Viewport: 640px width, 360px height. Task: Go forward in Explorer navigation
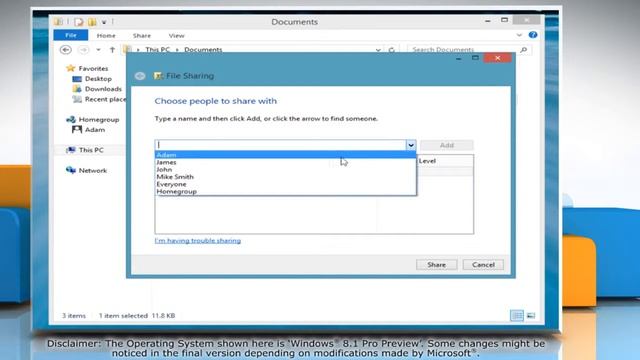click(x=83, y=50)
